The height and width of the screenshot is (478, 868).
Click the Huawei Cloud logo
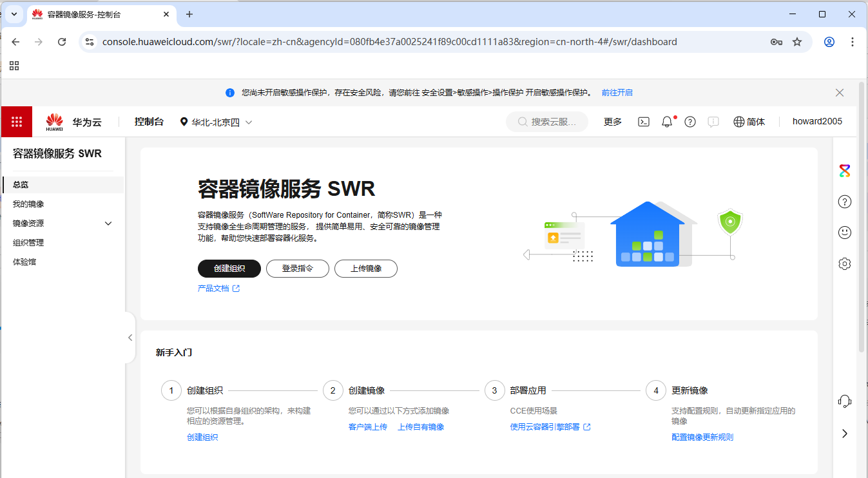(x=73, y=122)
